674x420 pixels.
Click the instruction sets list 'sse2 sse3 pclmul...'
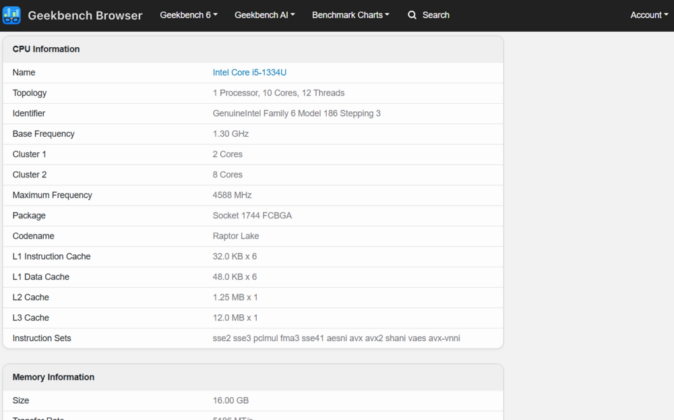tap(337, 338)
